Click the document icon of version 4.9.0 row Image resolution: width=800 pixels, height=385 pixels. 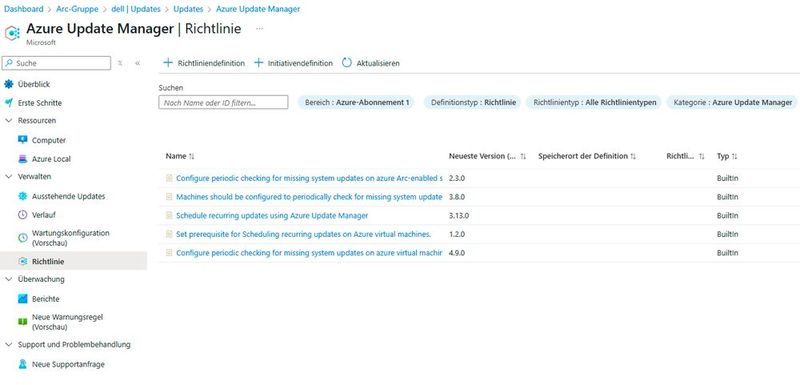pyautogui.click(x=169, y=253)
